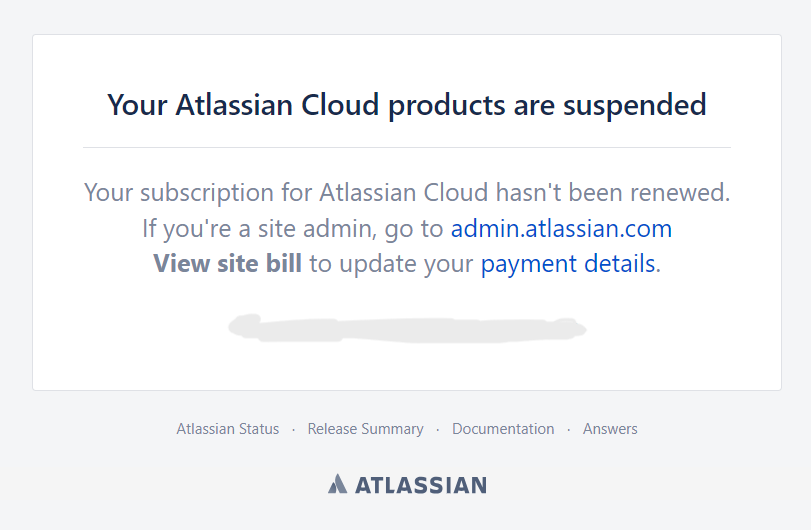Open the Atlassian Status footer link
Viewport: 811px width, 530px height.
pos(228,429)
